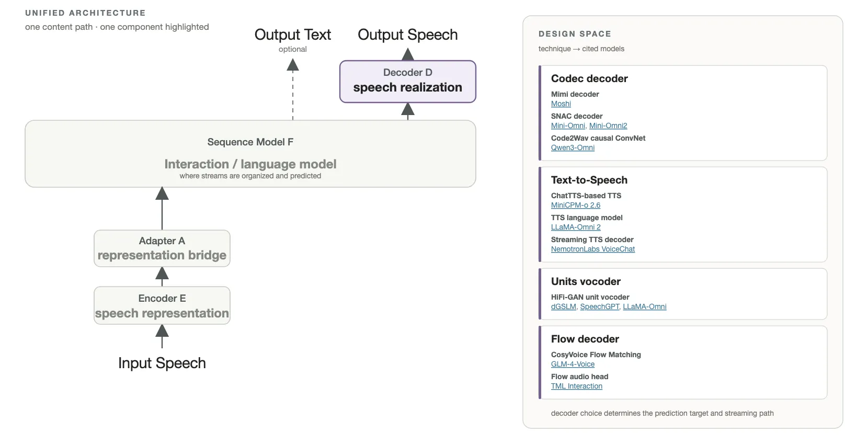Click the Text-to-Speech heading
This screenshot has height=444, width=868.
click(x=589, y=180)
